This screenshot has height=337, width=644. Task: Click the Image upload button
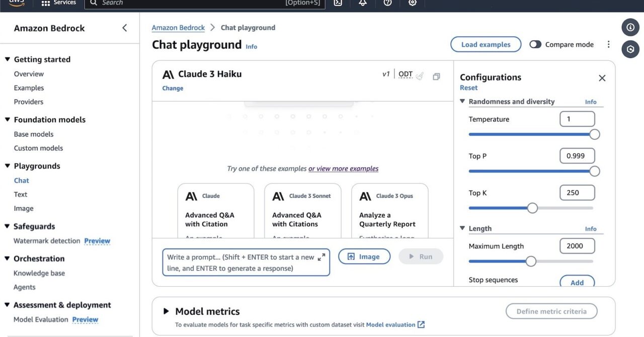click(364, 257)
